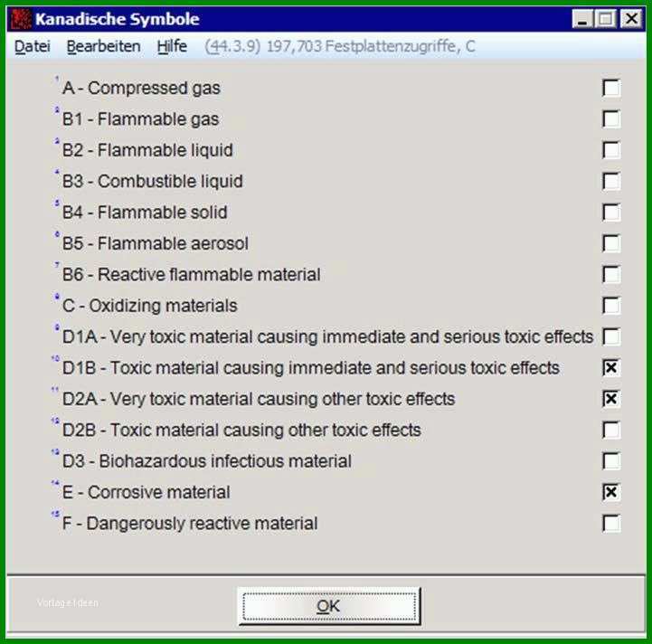Viewport: 652px width, 644px height.
Task: Open the Datei menu
Action: click(x=32, y=46)
